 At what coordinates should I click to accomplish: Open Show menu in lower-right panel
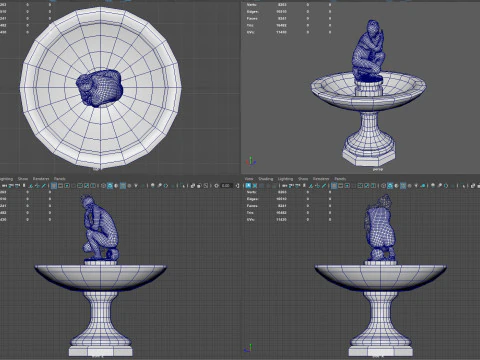303,179
